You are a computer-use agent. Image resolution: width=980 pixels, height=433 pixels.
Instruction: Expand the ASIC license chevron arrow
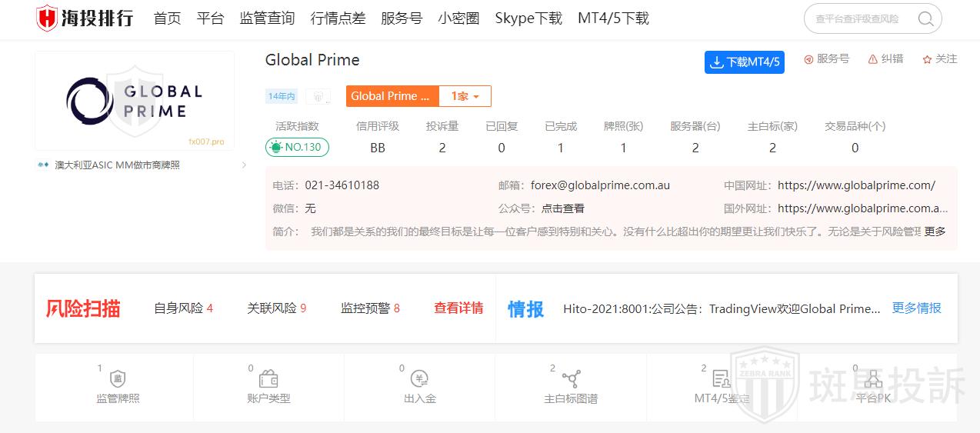coord(244,165)
